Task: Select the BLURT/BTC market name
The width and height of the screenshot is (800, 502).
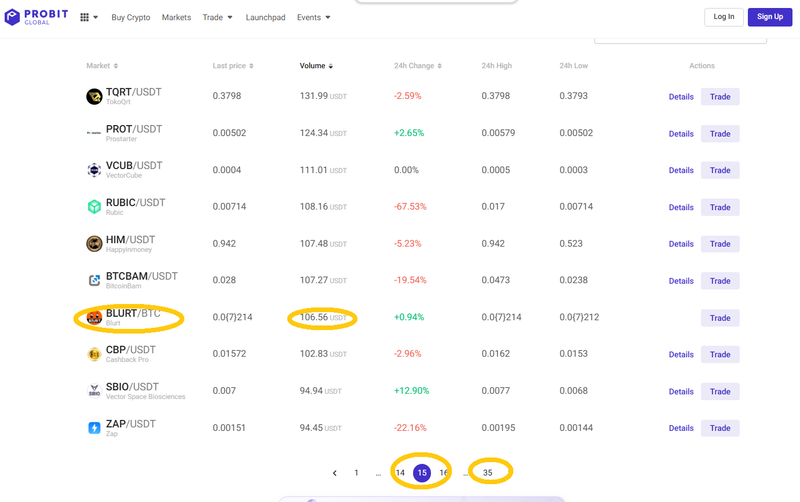Action: click(133, 313)
